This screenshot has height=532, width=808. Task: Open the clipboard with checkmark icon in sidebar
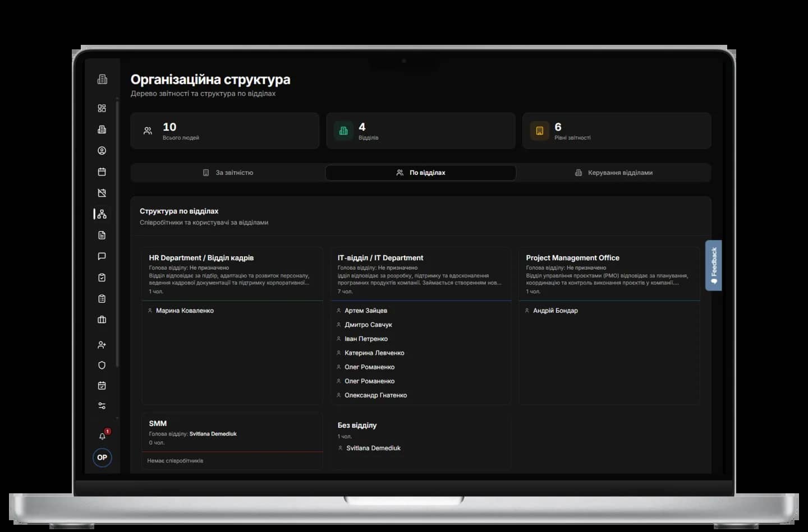(102, 277)
